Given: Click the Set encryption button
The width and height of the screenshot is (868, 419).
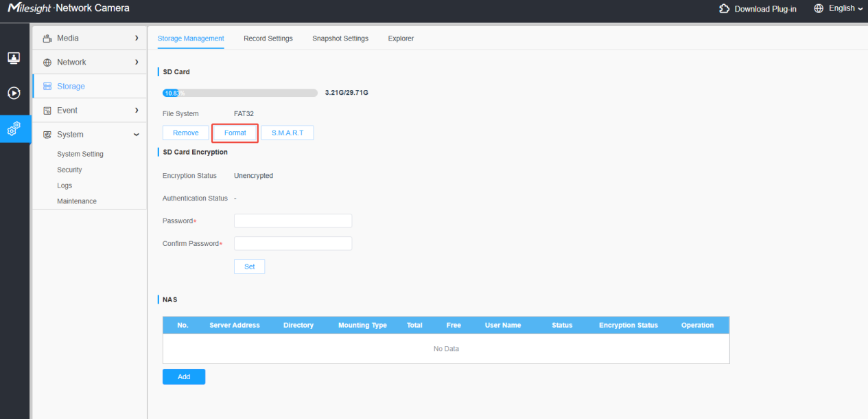Looking at the screenshot, I should [x=249, y=267].
